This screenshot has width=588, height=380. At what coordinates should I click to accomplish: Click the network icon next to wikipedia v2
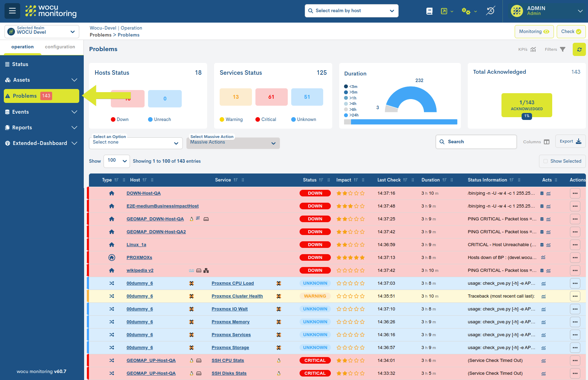[x=206, y=270]
